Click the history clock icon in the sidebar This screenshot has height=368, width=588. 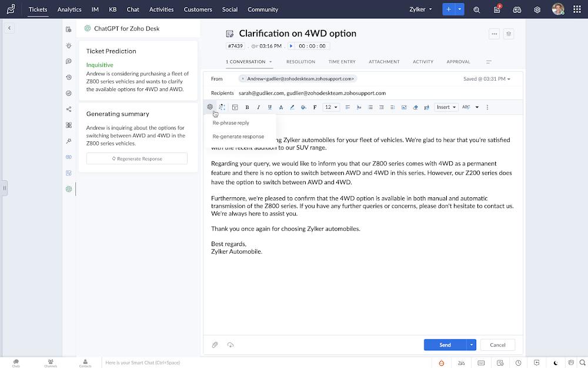69,77
